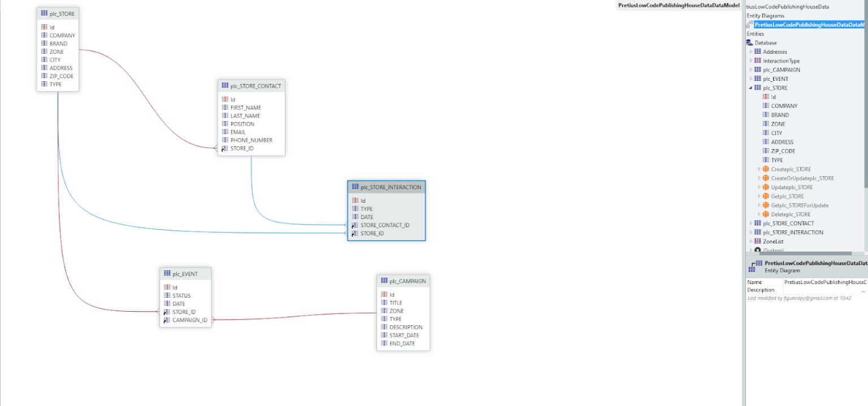Click the table icon on the plc_STORE diagram header
This screenshot has width=868, height=406.
[x=44, y=13]
